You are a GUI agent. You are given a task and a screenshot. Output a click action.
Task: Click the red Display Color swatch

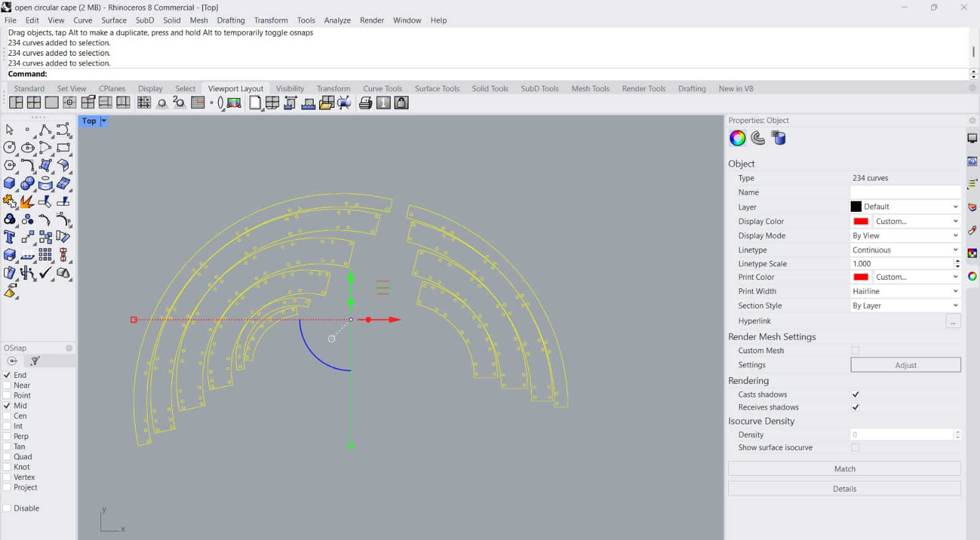(861, 222)
